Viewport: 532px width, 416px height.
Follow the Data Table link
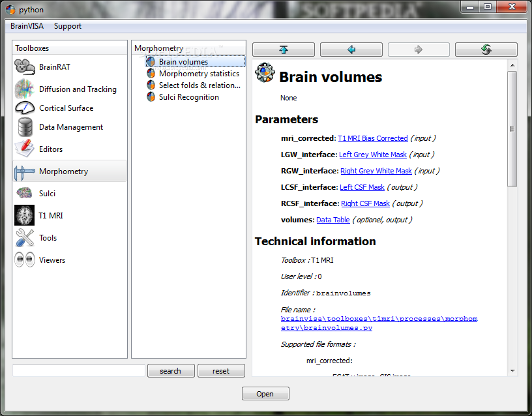point(333,220)
